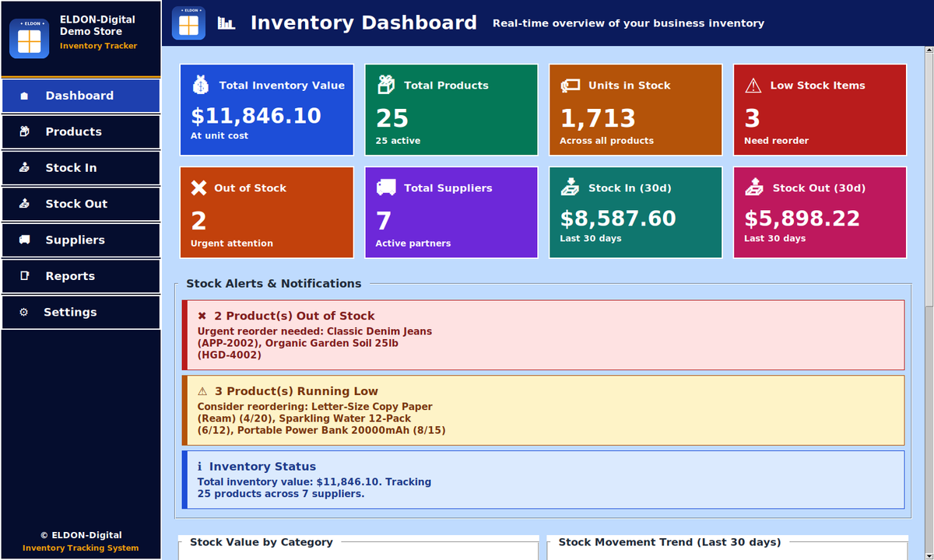The width and height of the screenshot is (934, 560).
Task: Open Settings from the sidebar
Action: [x=81, y=312]
